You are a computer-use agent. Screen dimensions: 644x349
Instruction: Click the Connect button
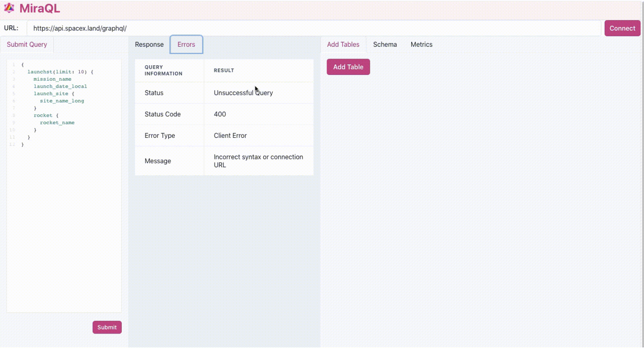point(622,28)
